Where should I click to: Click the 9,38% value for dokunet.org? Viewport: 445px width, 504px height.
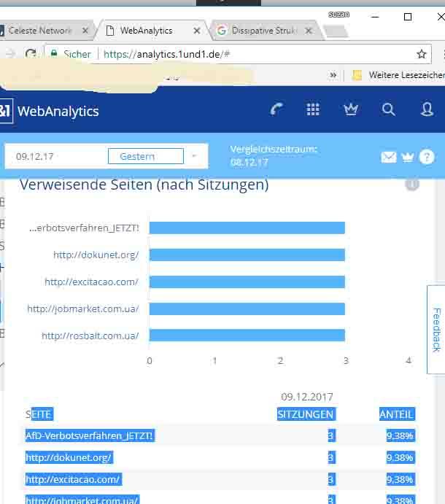400,457
